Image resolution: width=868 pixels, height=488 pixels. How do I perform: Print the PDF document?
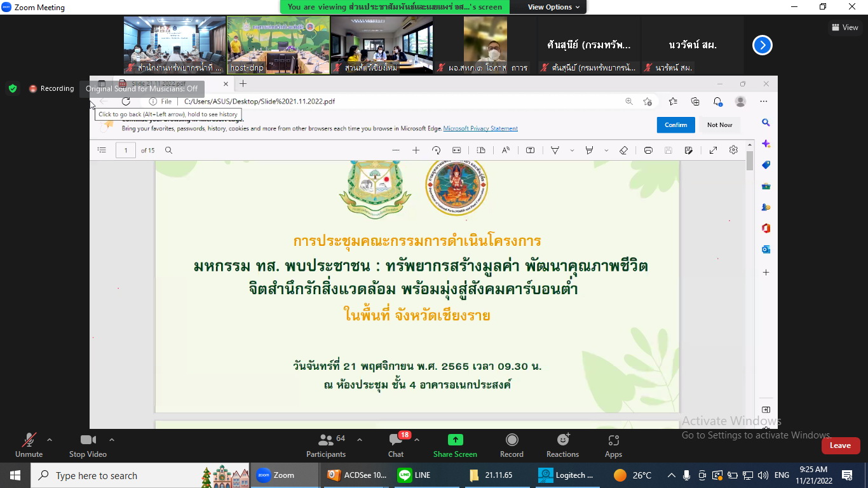pyautogui.click(x=648, y=151)
